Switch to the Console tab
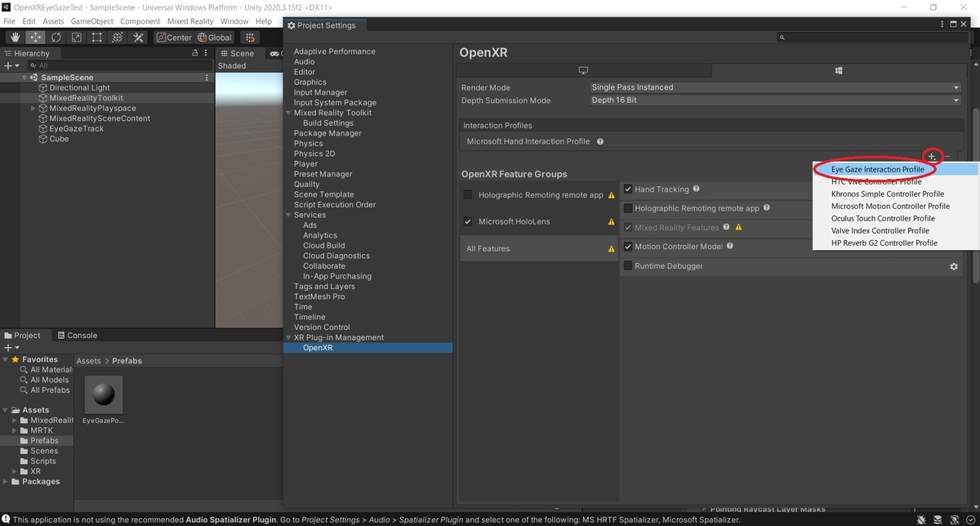980x526 pixels. [76, 336]
